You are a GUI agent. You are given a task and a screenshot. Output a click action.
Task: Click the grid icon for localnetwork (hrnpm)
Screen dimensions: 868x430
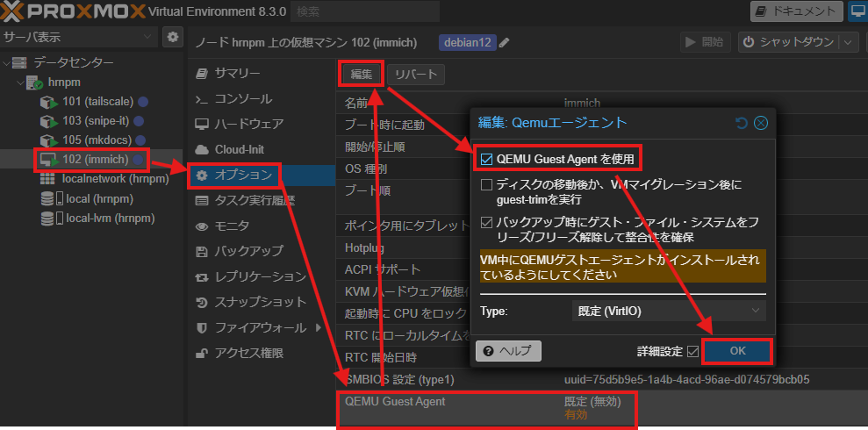[x=47, y=179]
